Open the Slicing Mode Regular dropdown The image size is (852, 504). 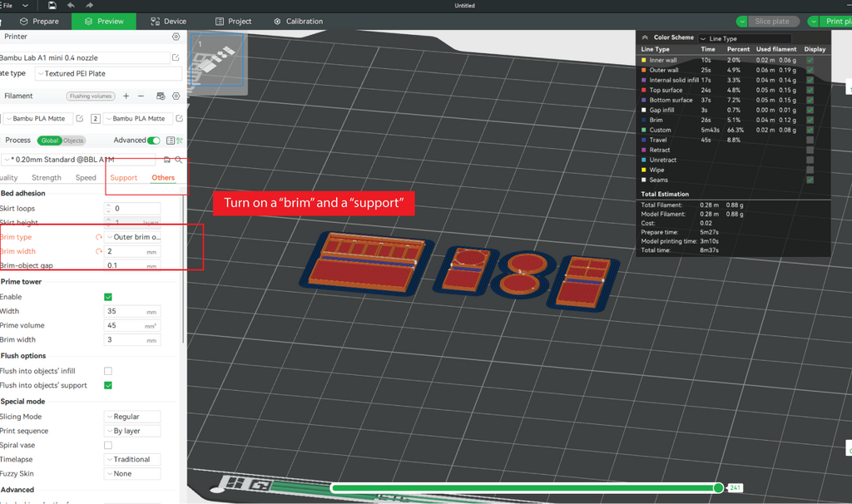coord(132,417)
